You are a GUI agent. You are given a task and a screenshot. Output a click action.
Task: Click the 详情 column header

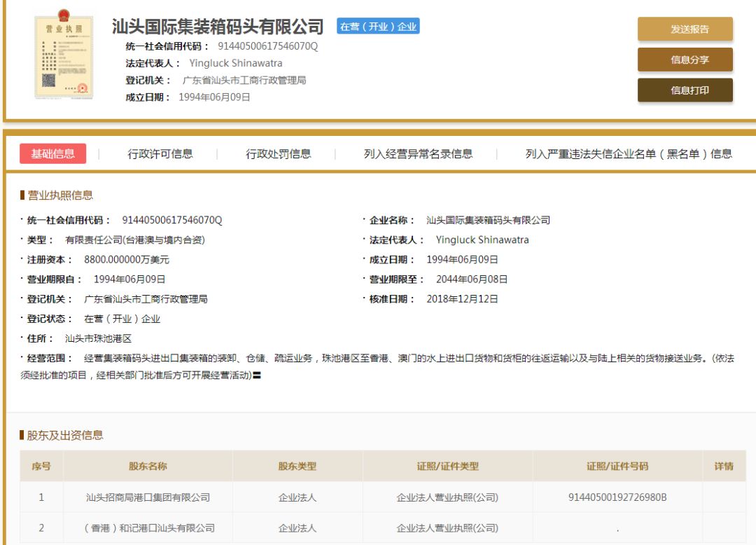tap(724, 466)
